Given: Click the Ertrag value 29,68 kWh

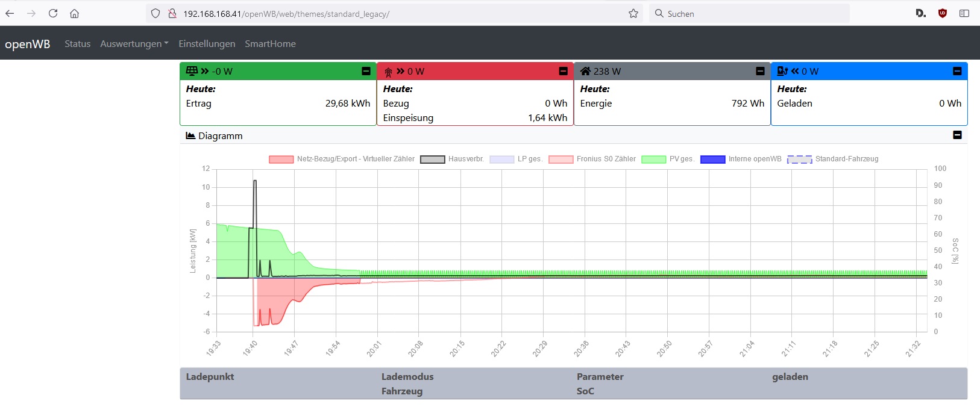Looking at the screenshot, I should click(348, 104).
